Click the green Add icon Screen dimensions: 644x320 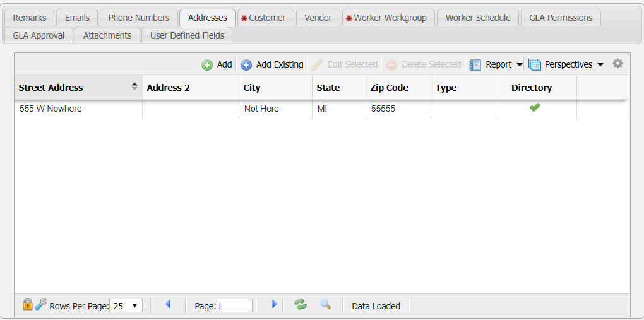click(x=207, y=65)
